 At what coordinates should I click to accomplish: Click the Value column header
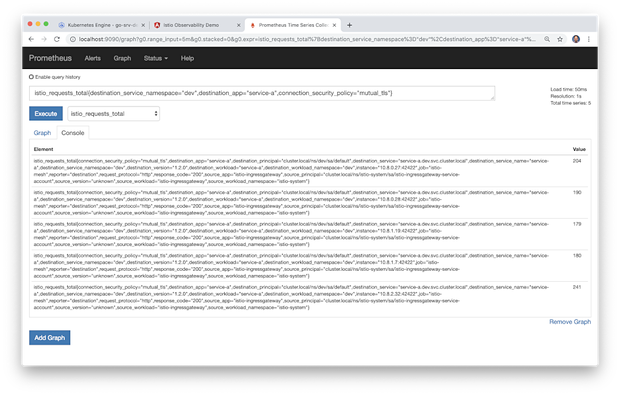[579, 149]
